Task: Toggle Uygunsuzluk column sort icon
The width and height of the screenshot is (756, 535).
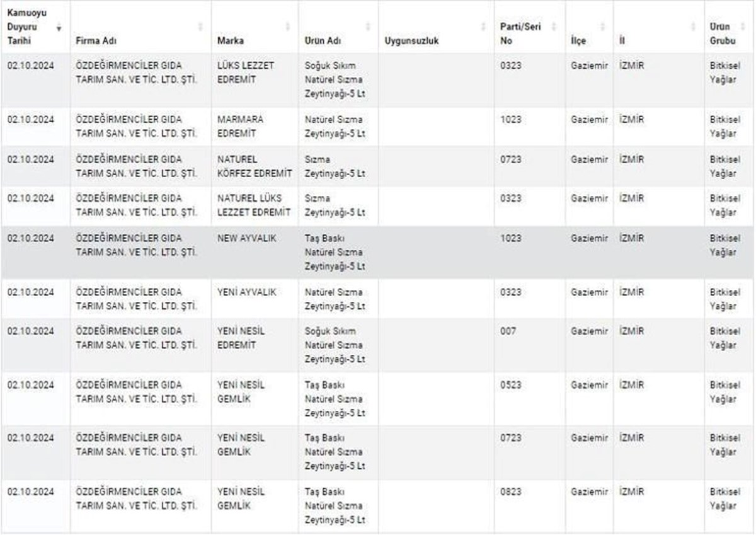Action: tap(484, 27)
